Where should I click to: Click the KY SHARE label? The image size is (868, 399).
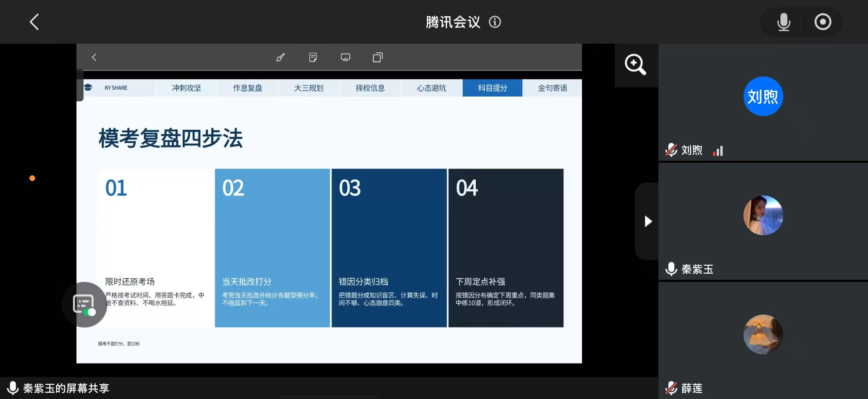pyautogui.click(x=116, y=88)
